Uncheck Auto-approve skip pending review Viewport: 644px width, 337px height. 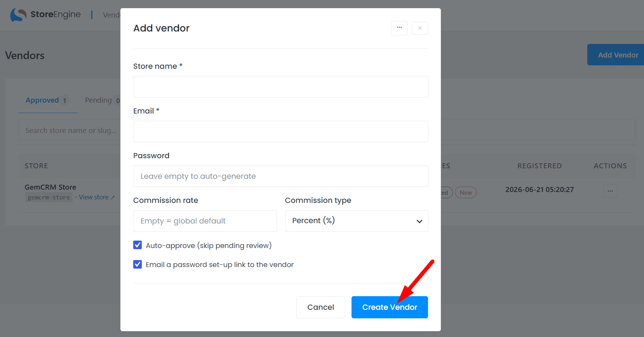pyautogui.click(x=138, y=245)
